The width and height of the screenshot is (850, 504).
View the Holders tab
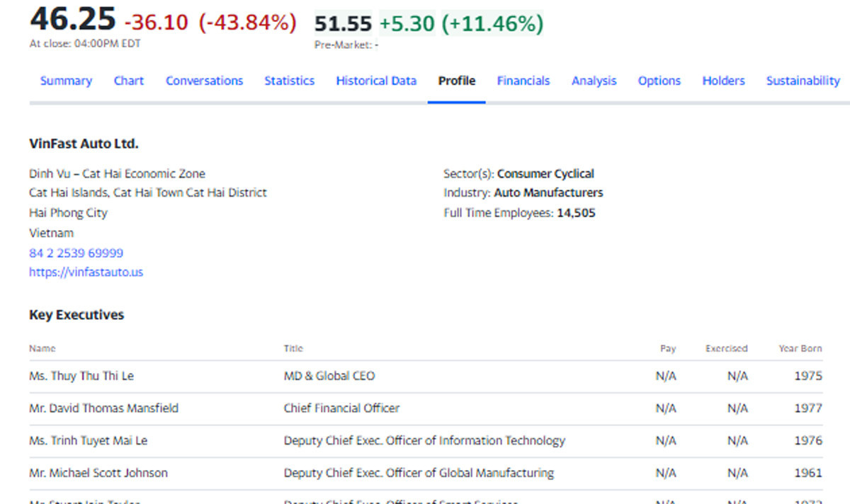(x=723, y=81)
